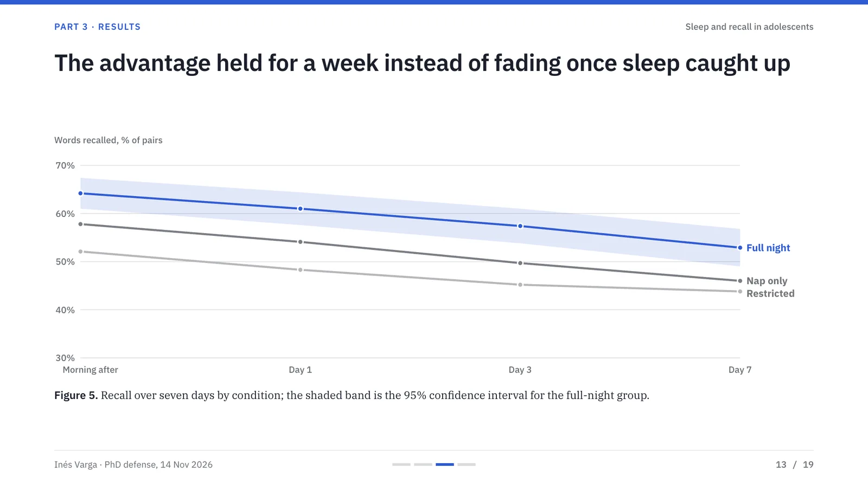Click the Nap only data point at Day 1
This screenshot has width=868, height=488.
pos(301,242)
